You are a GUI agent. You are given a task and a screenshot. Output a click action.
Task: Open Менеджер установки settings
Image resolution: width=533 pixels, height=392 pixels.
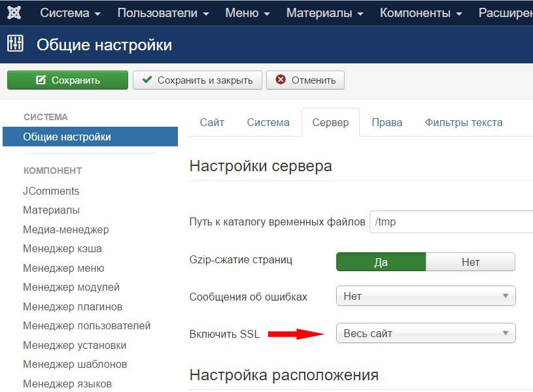[x=75, y=345]
